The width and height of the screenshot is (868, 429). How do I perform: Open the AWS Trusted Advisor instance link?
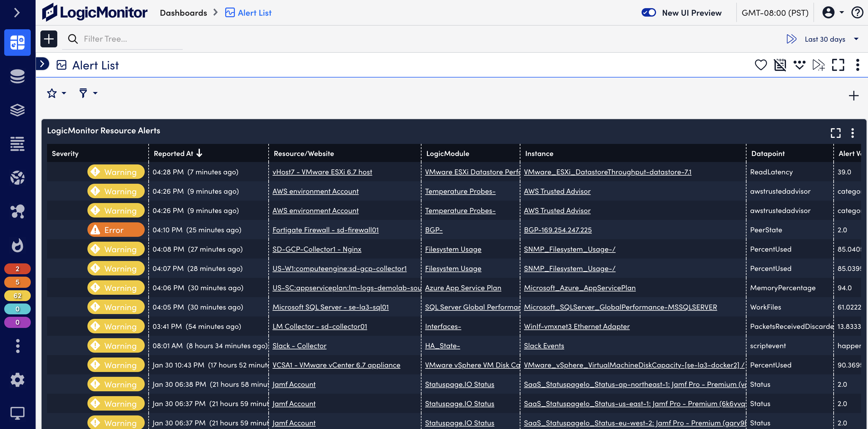point(557,191)
